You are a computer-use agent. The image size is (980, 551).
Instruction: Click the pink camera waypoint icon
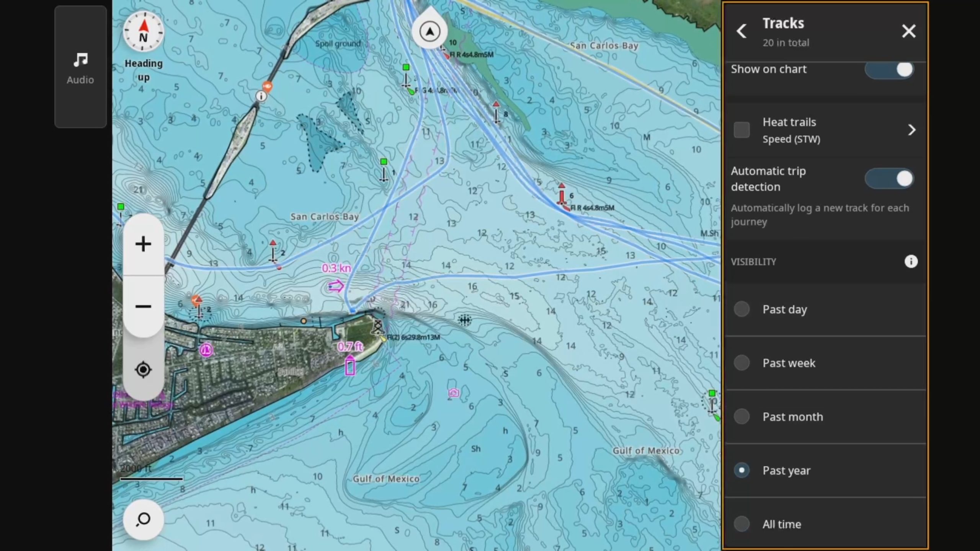coord(454,393)
